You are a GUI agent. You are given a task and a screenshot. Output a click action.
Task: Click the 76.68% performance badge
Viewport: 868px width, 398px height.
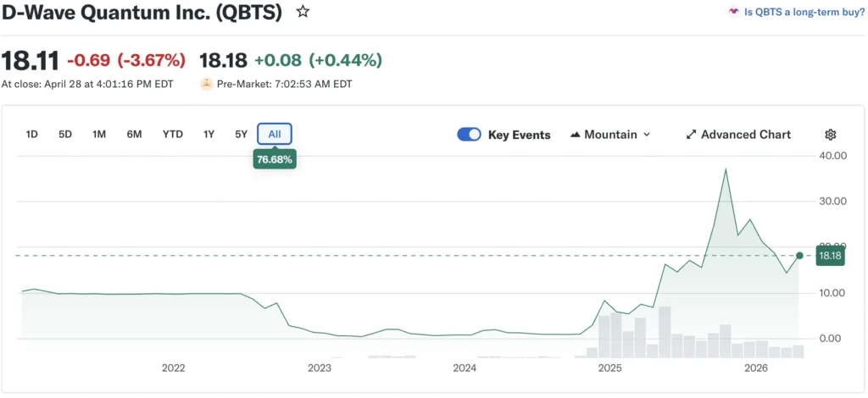275,160
